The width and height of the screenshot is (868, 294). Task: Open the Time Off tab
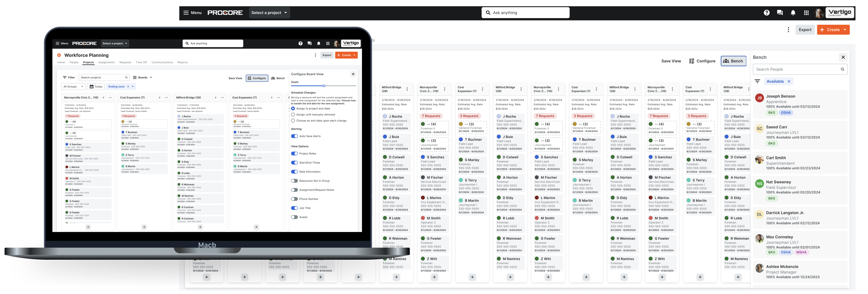141,62
